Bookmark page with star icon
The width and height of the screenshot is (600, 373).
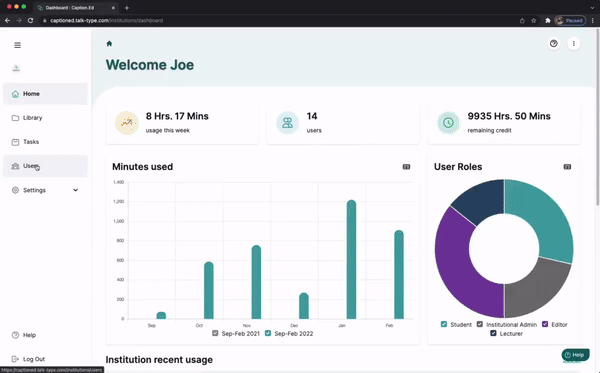pyautogui.click(x=533, y=21)
